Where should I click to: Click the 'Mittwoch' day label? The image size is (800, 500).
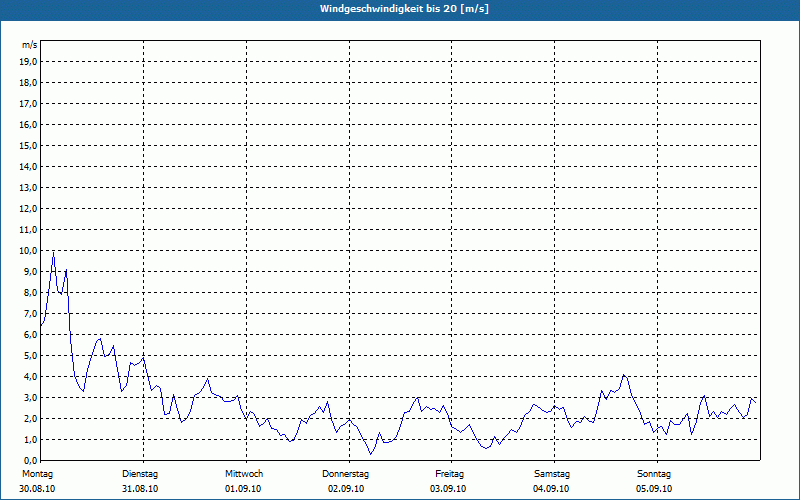tap(244, 474)
